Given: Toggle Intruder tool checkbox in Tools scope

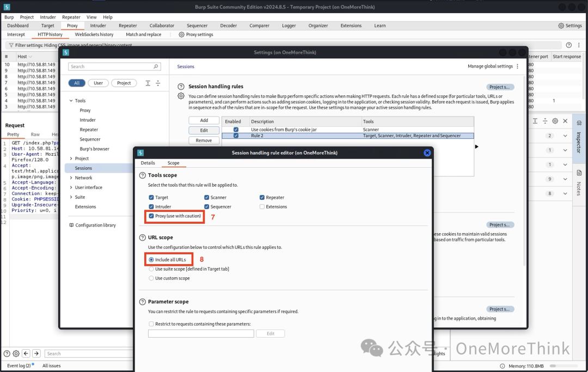Looking at the screenshot, I should (x=151, y=206).
